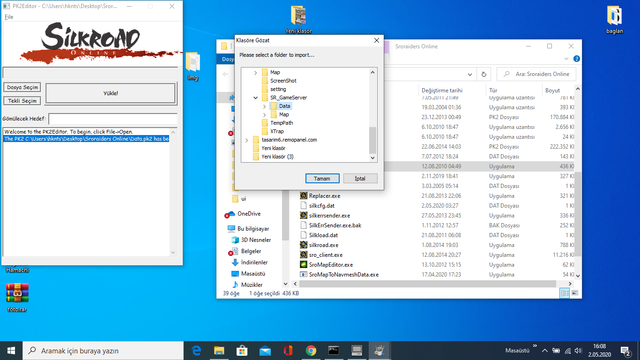
Task: Open the 'Yeni klasör' desktop folder icon
Action: (298, 19)
